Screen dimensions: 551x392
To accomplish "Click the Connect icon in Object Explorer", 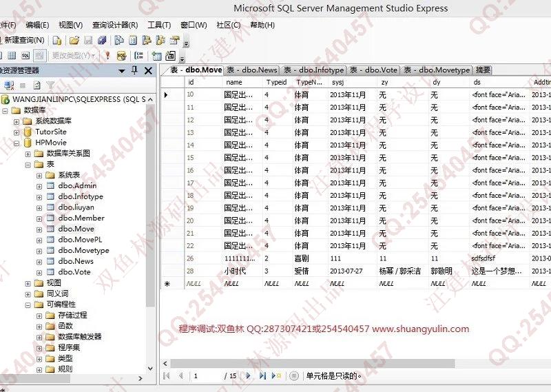I will tap(9, 85).
